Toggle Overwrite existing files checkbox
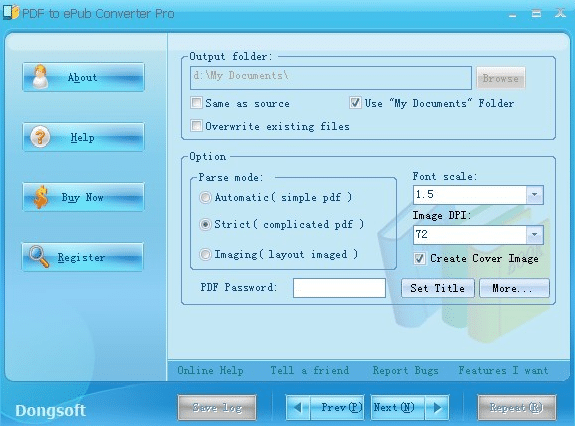 pos(196,126)
